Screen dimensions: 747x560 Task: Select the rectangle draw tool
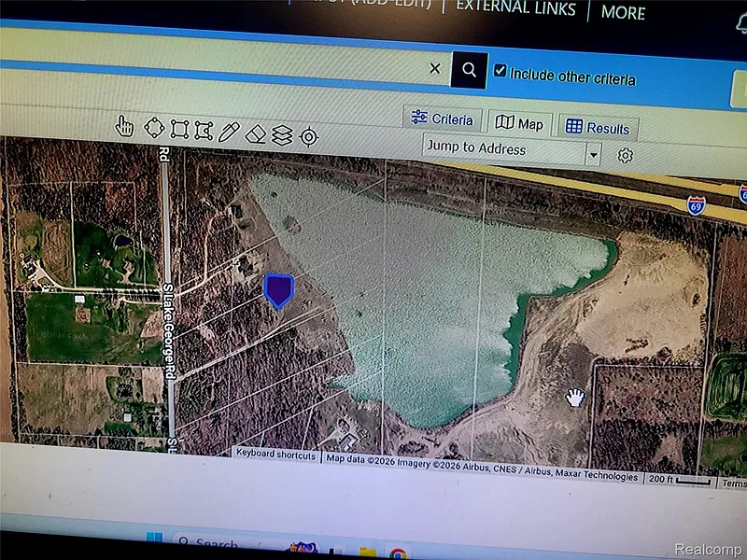pyautogui.click(x=179, y=130)
